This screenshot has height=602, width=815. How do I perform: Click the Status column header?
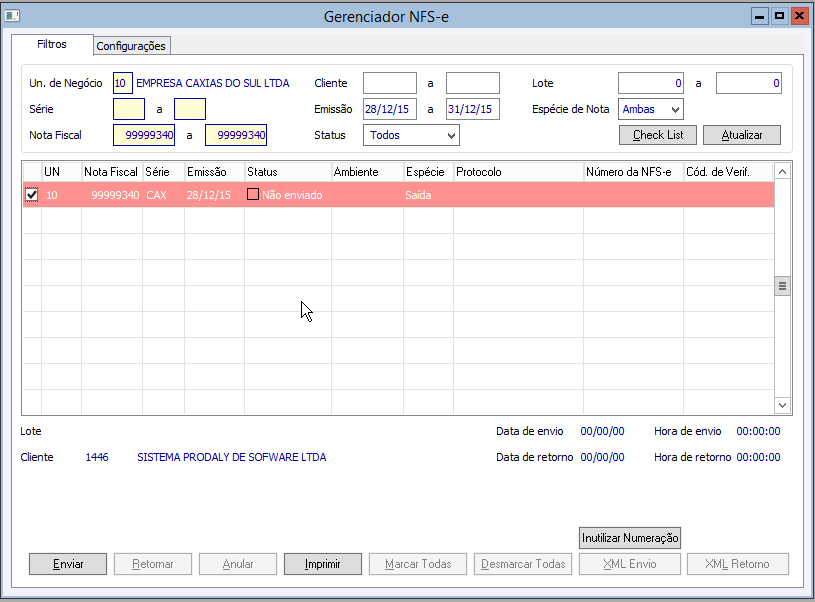[288, 172]
